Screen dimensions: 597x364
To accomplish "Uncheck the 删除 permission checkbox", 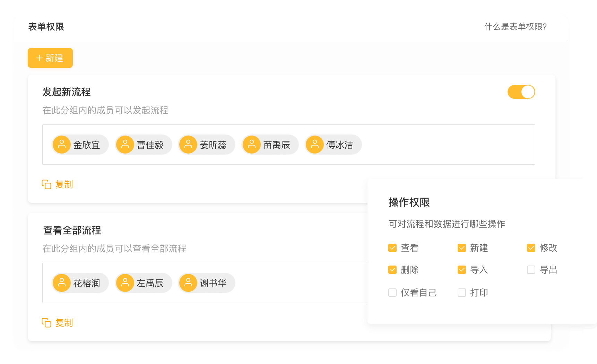I will click(392, 270).
